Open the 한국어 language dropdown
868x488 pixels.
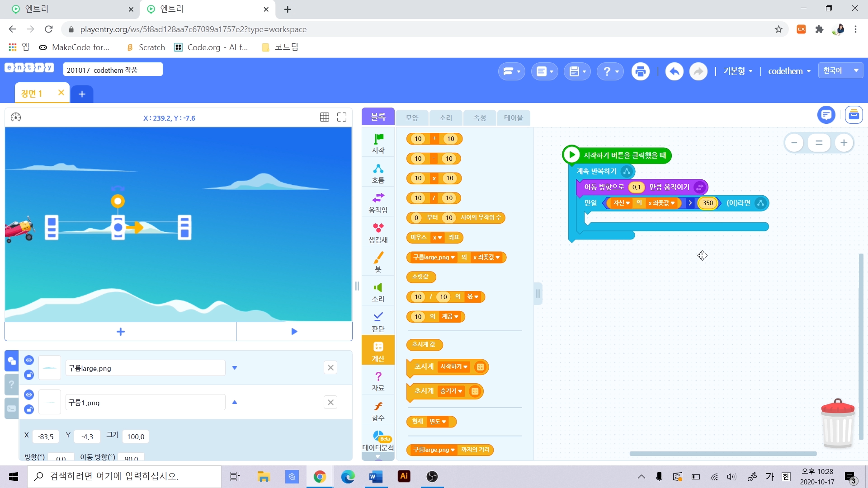tap(840, 70)
